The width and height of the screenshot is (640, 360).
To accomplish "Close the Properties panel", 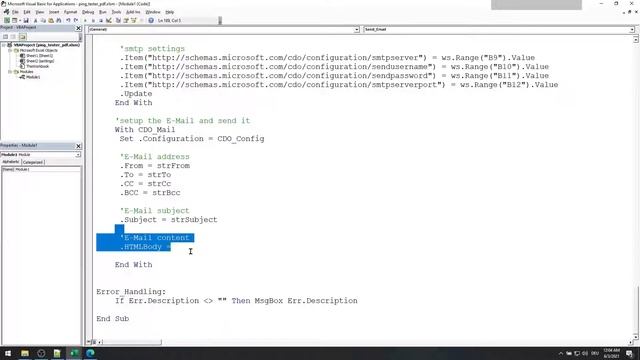I will tap(78, 146).
